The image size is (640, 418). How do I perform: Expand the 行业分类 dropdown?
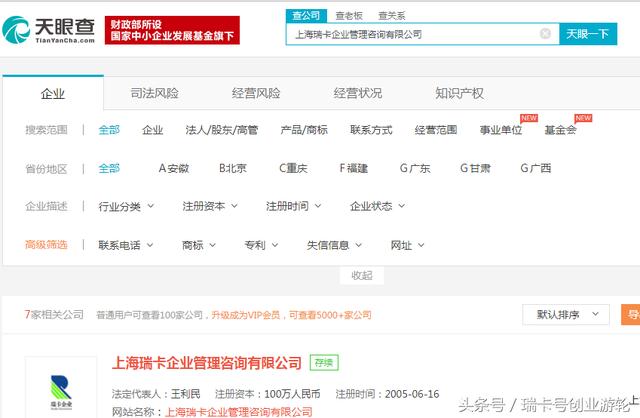126,206
